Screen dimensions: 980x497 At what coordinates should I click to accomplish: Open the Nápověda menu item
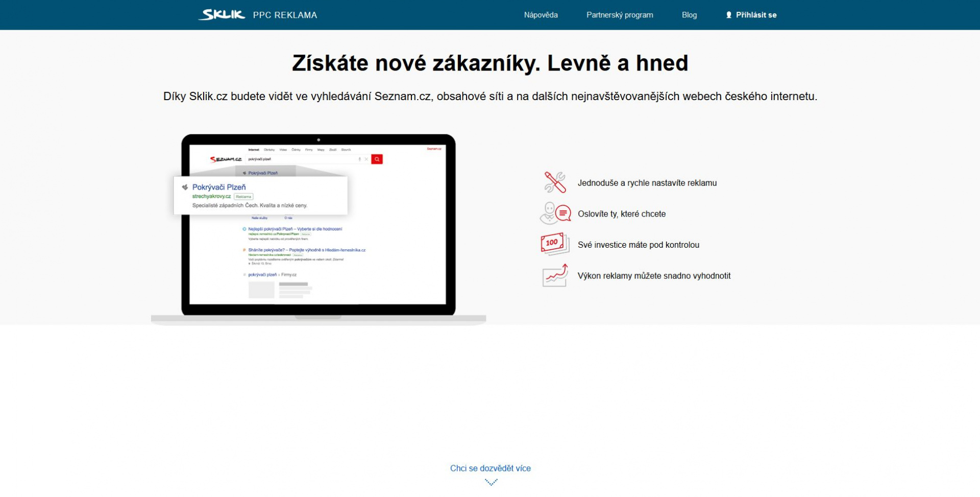pos(541,15)
